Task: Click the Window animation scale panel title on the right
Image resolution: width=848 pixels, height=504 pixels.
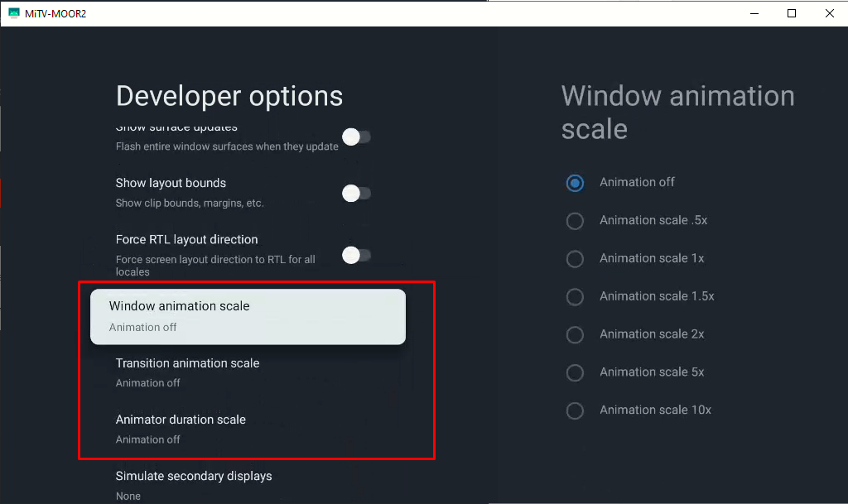Action: point(677,113)
